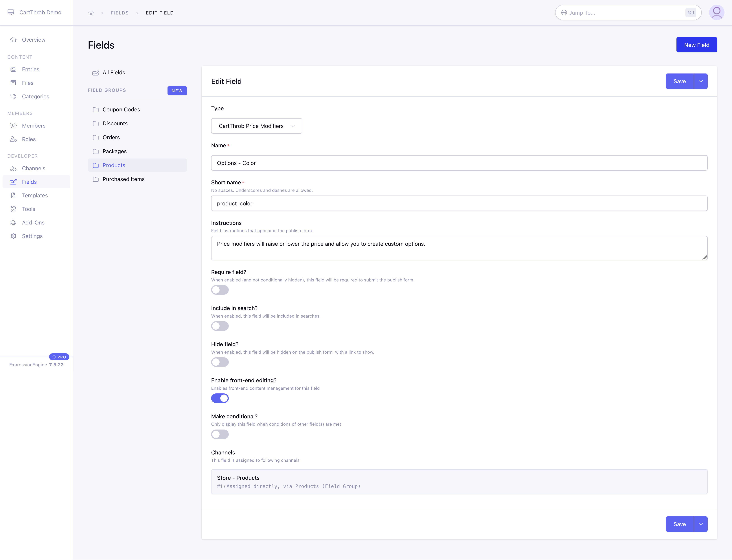Viewport: 732px width, 560px height.
Task: Click the home icon in breadcrumb
Action: pos(91,13)
